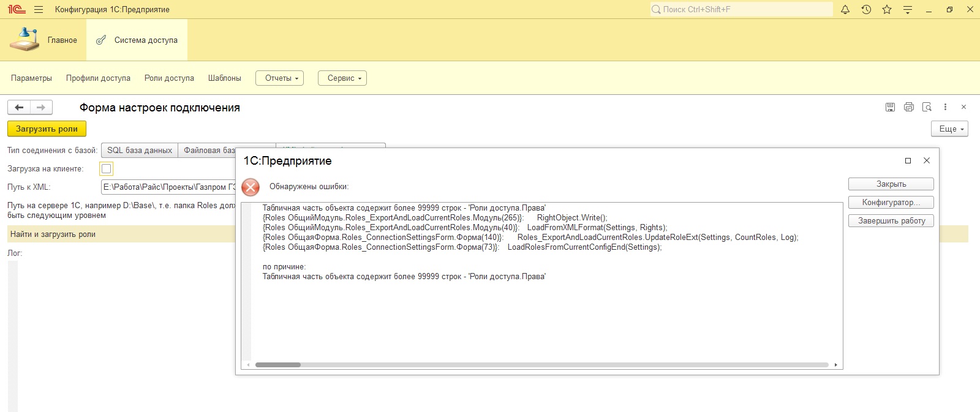Open the history clock icon

[x=866, y=9]
